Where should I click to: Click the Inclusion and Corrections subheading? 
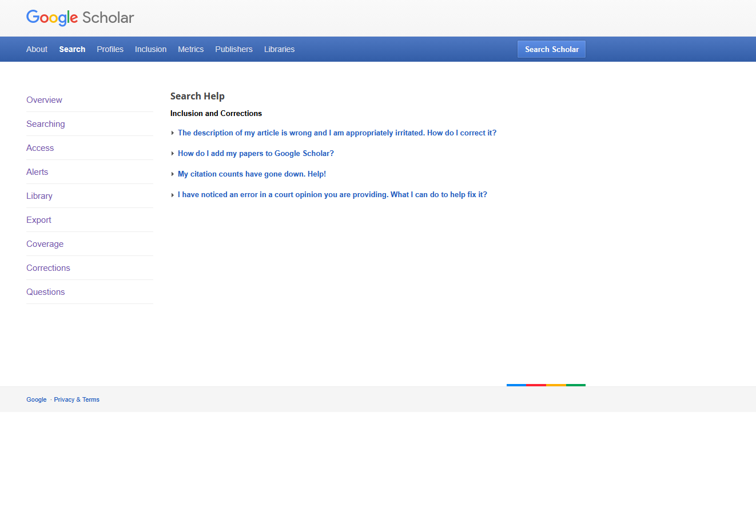coord(216,113)
